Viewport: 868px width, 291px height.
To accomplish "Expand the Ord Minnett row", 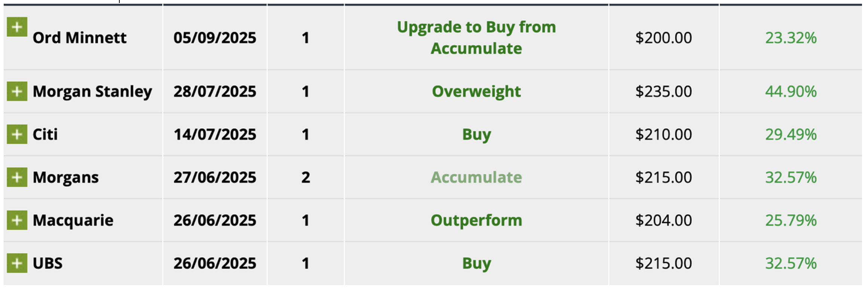I will (x=17, y=27).
